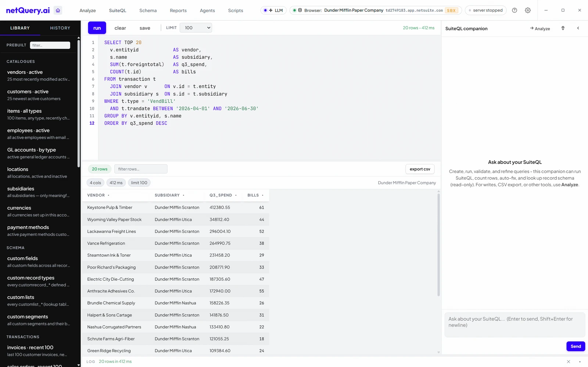Open the settings gear icon
This screenshot has height=367, width=588.
(x=528, y=10)
